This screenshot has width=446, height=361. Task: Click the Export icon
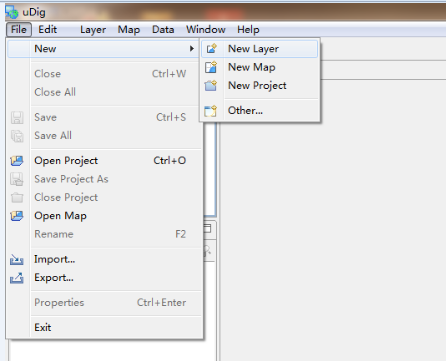[x=17, y=278]
